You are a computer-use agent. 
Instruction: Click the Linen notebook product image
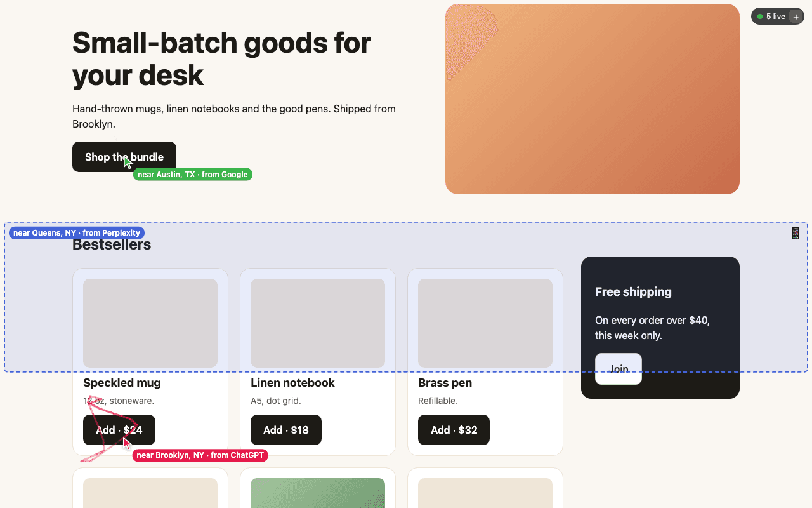(318, 323)
